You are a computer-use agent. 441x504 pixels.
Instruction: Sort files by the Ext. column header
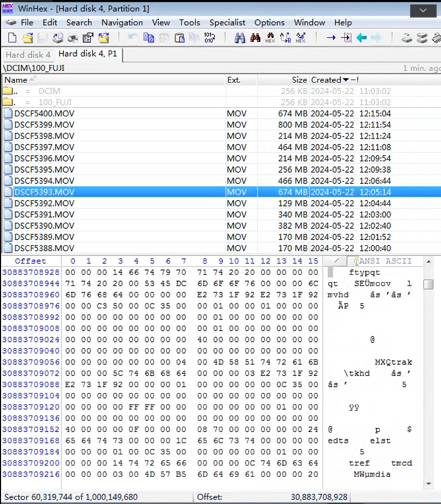coord(241,79)
